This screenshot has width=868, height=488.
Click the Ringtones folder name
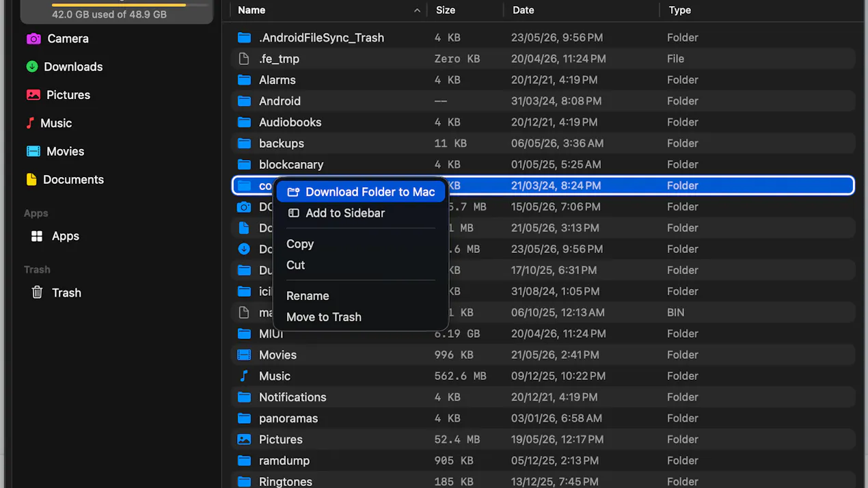coord(286,482)
